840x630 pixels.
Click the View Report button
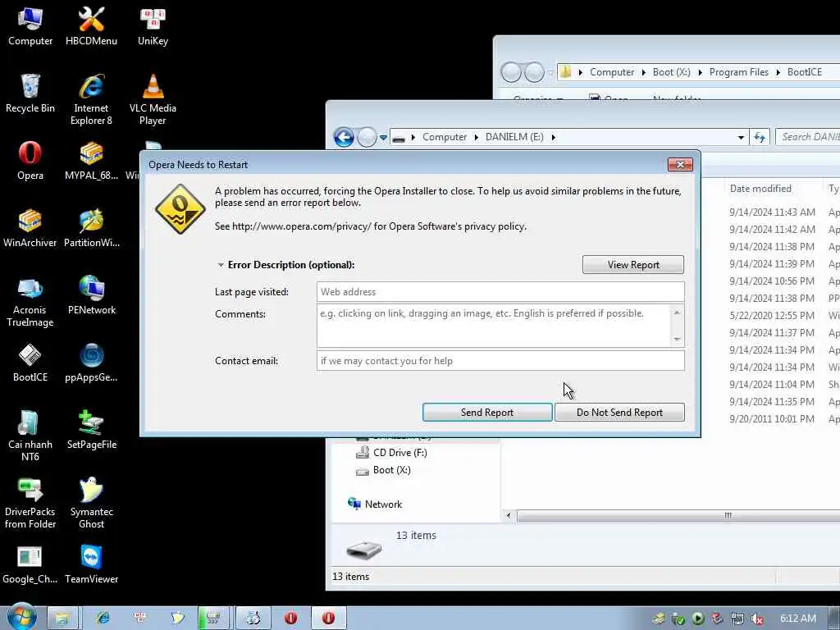coord(633,265)
